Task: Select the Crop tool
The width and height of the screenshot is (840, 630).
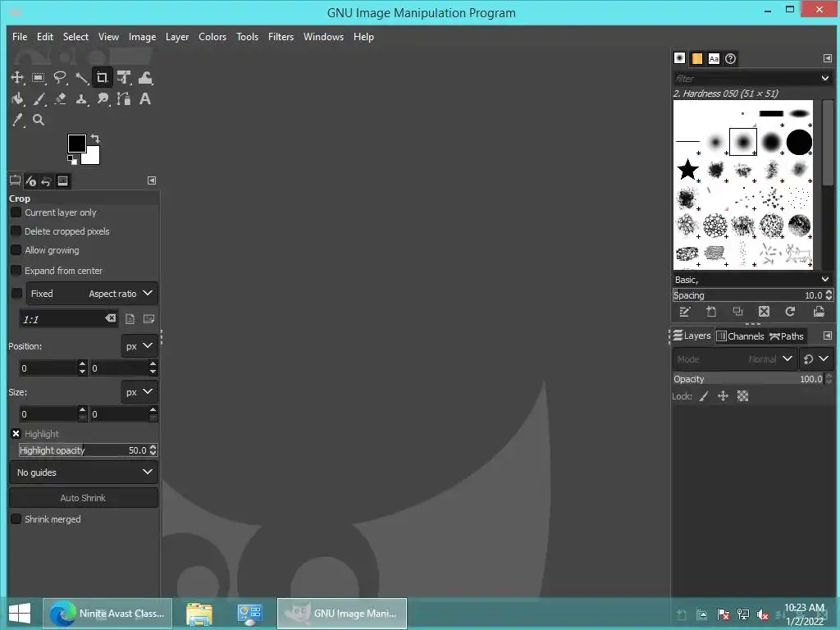Action: coord(103,78)
